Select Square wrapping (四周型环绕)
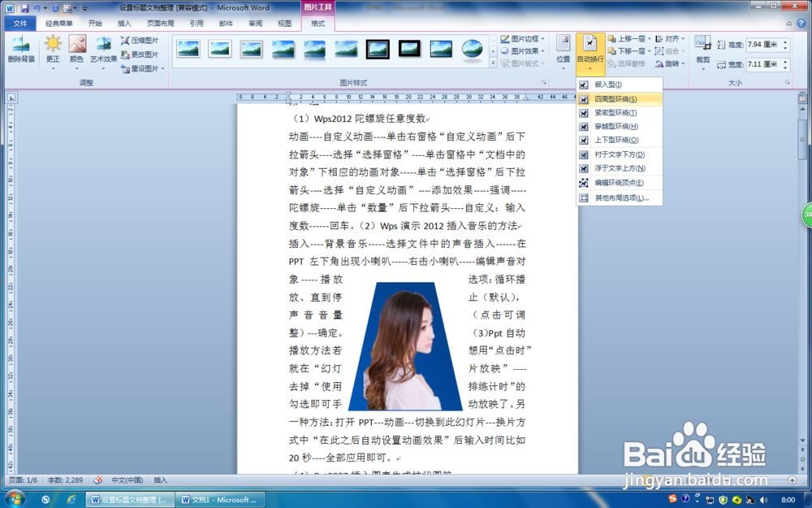 click(620, 99)
